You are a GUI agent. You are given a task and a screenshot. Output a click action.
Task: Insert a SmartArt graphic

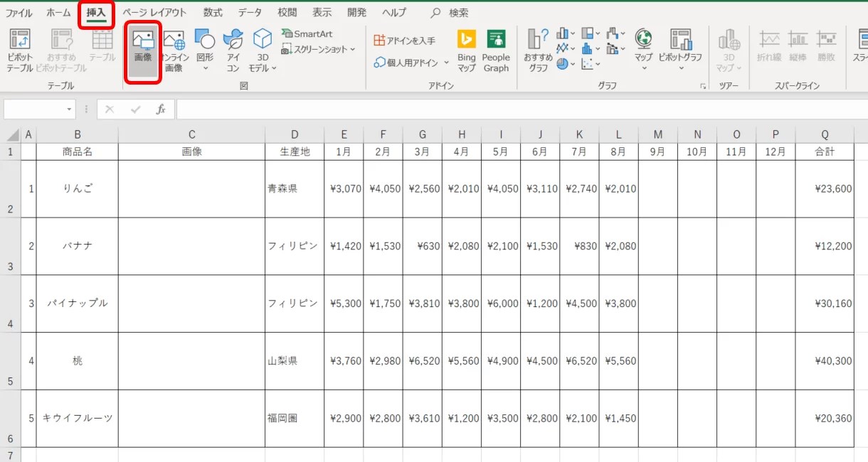pos(307,33)
